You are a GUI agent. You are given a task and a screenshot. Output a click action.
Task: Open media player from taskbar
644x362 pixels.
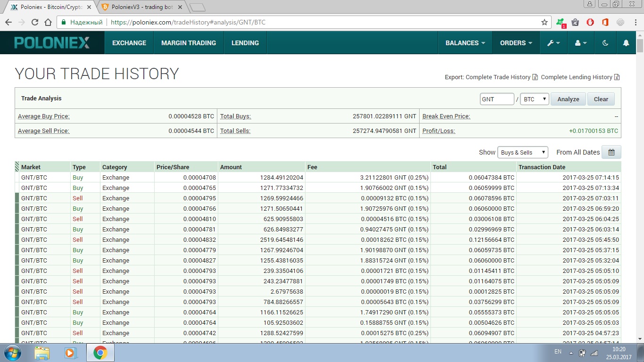point(70,353)
